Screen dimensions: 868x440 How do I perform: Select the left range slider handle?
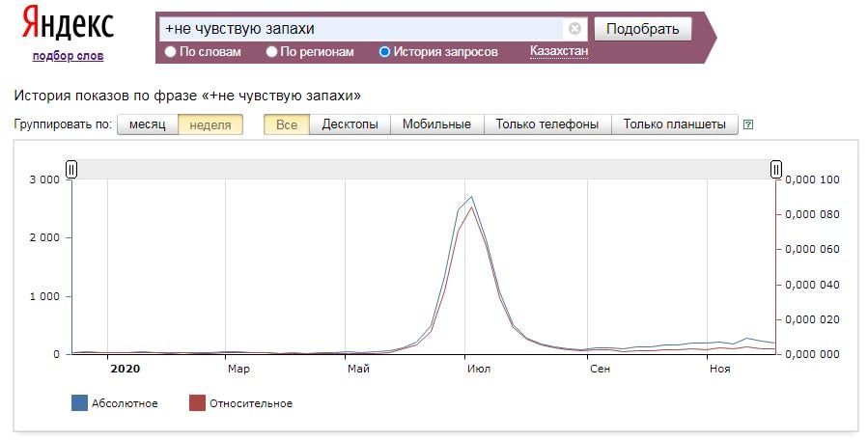[71, 170]
